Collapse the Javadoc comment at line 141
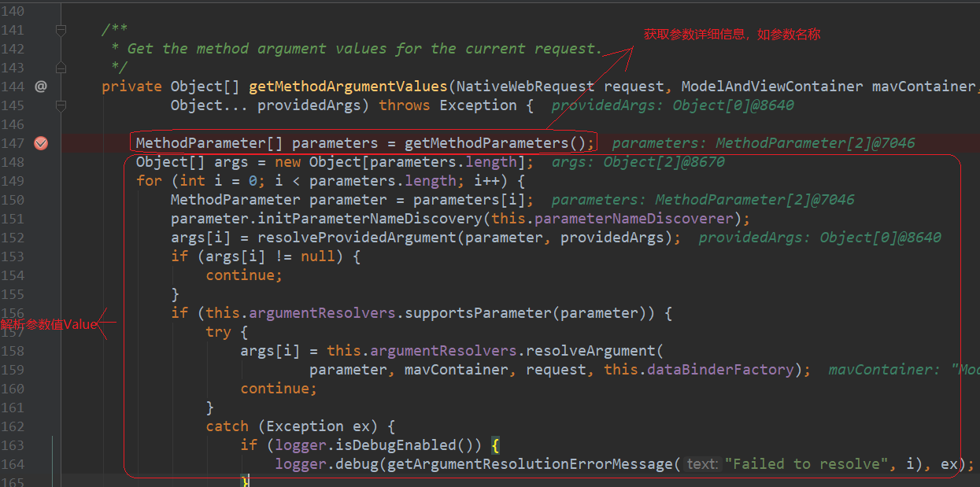 [x=61, y=30]
